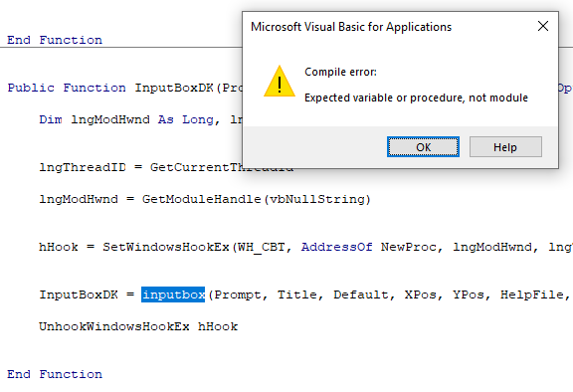The width and height of the screenshot is (573, 392).
Task: Close the Microsoft Visual Basic dialog
Action: click(x=543, y=26)
